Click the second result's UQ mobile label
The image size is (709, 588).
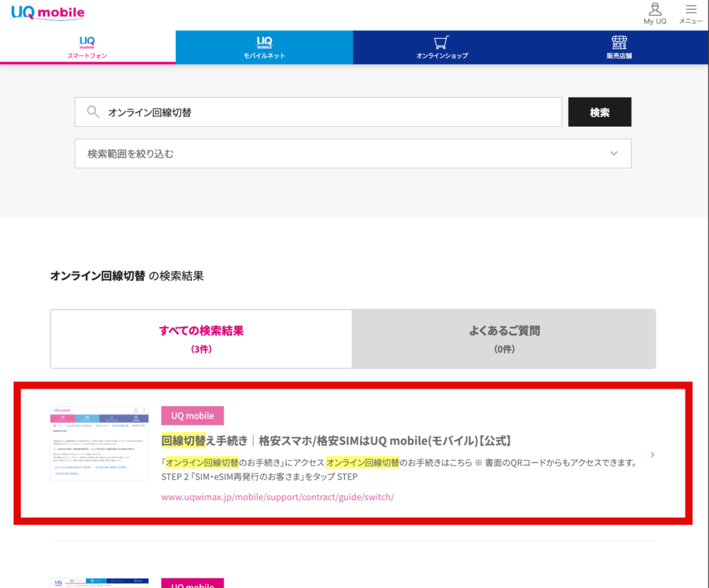192,583
